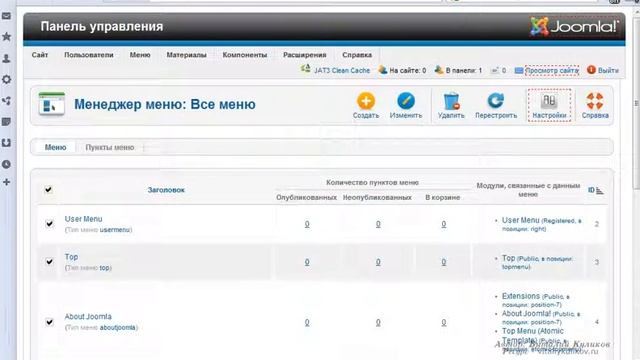The height and width of the screenshot is (360, 640).
Task: Open the star bookmarks icon in the sidebar
Action: 7,37
